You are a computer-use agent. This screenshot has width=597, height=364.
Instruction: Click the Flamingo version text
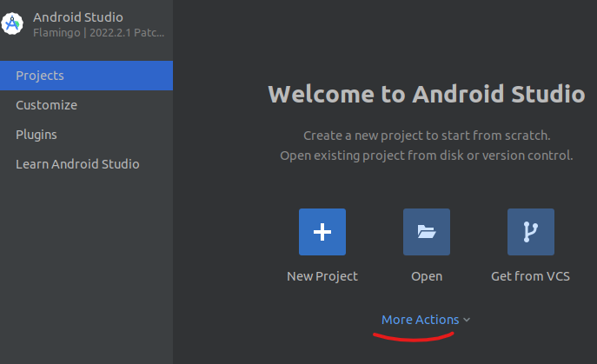pyautogui.click(x=98, y=33)
